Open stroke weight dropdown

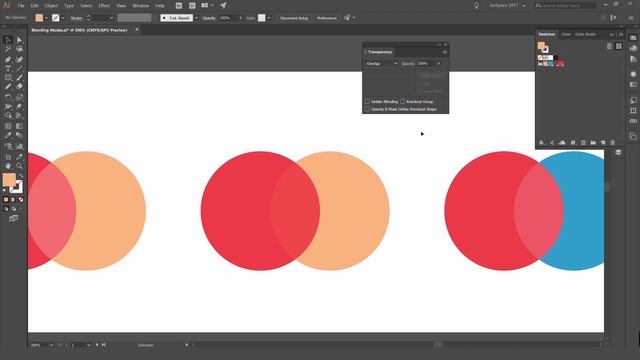[x=111, y=18]
